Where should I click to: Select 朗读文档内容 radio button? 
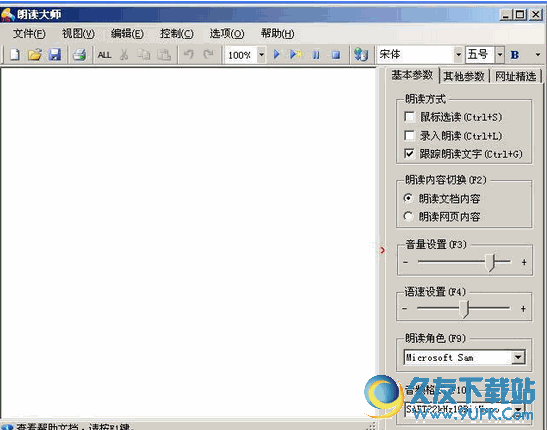(408, 198)
